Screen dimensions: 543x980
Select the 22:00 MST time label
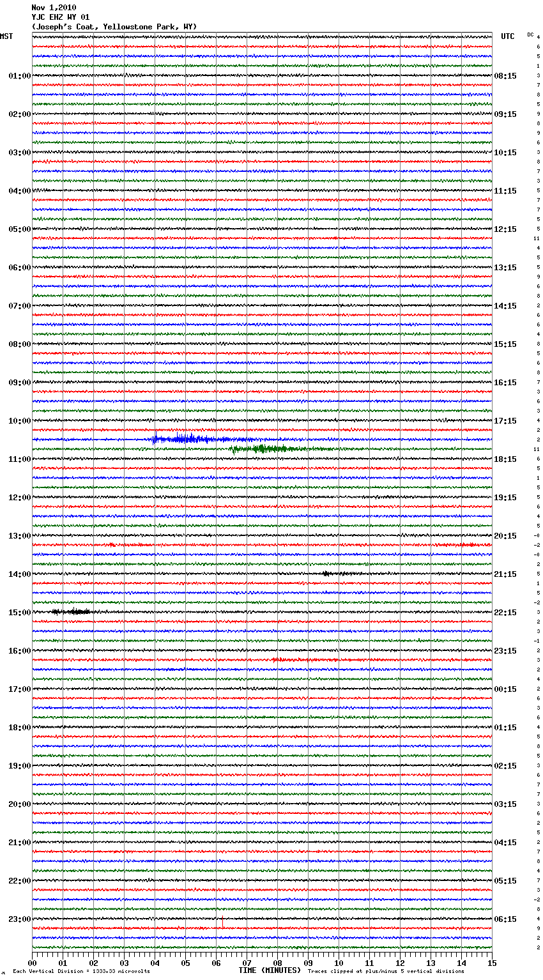(x=19, y=881)
